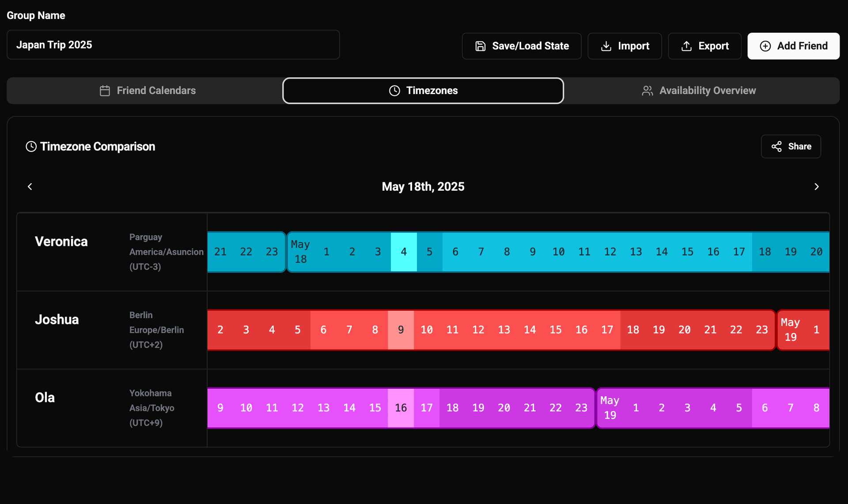
Task: Go to previous day arrow
Action: [x=30, y=187]
